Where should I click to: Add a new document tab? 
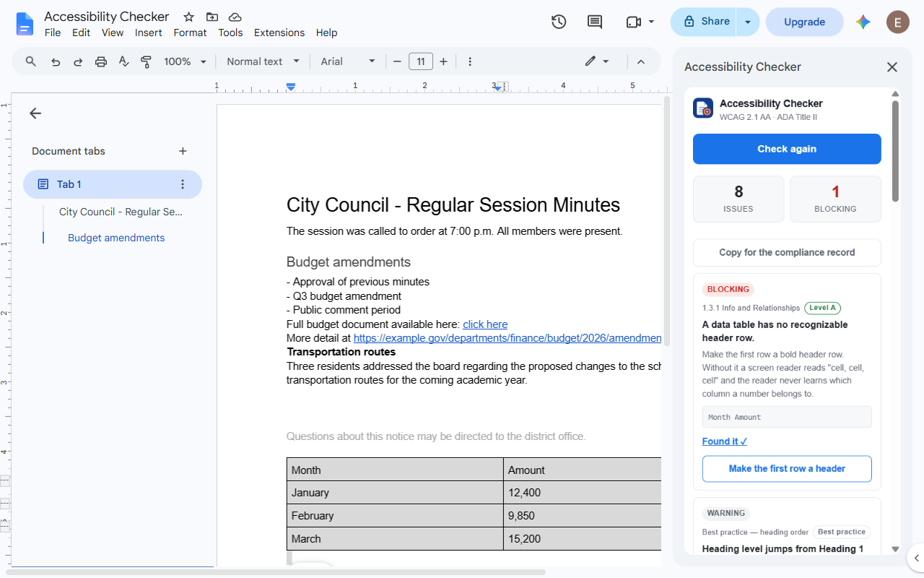tap(183, 151)
